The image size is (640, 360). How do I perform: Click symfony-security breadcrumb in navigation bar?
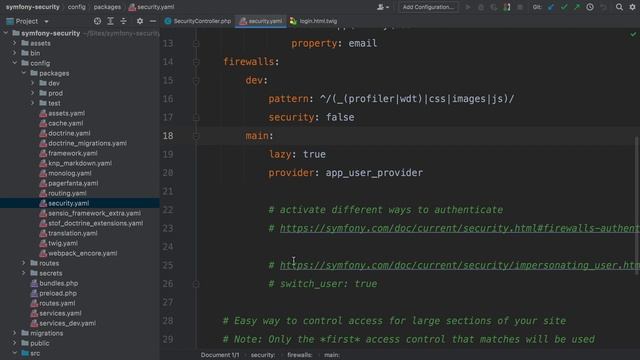coord(33,7)
